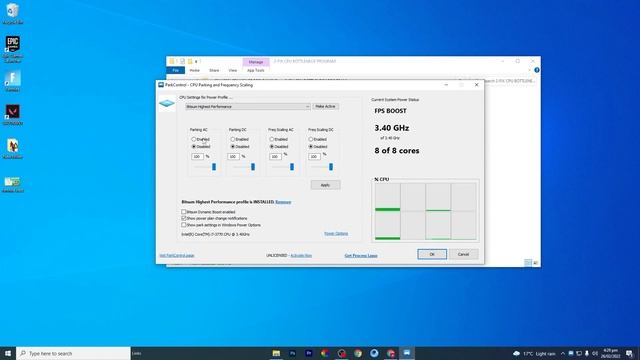
Task: Click the Freq Scaling AC slider handle
Action: pyautogui.click(x=292, y=167)
